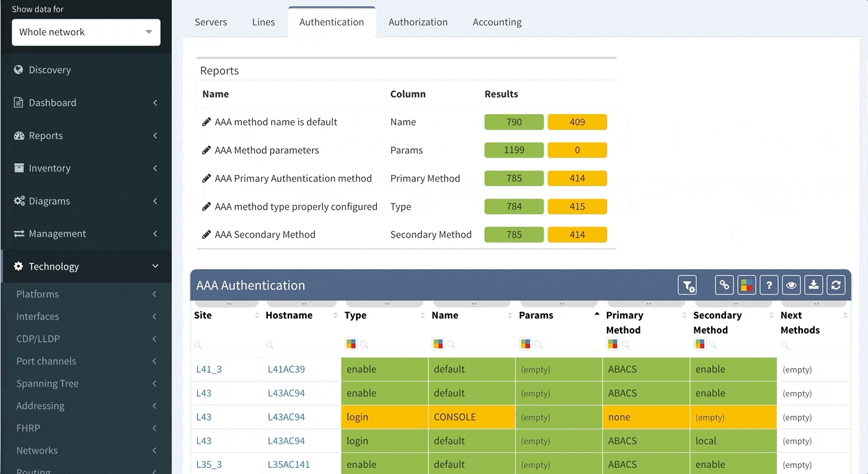
Task: Open advanced filter settings in AAA Authentication header
Action: point(687,285)
